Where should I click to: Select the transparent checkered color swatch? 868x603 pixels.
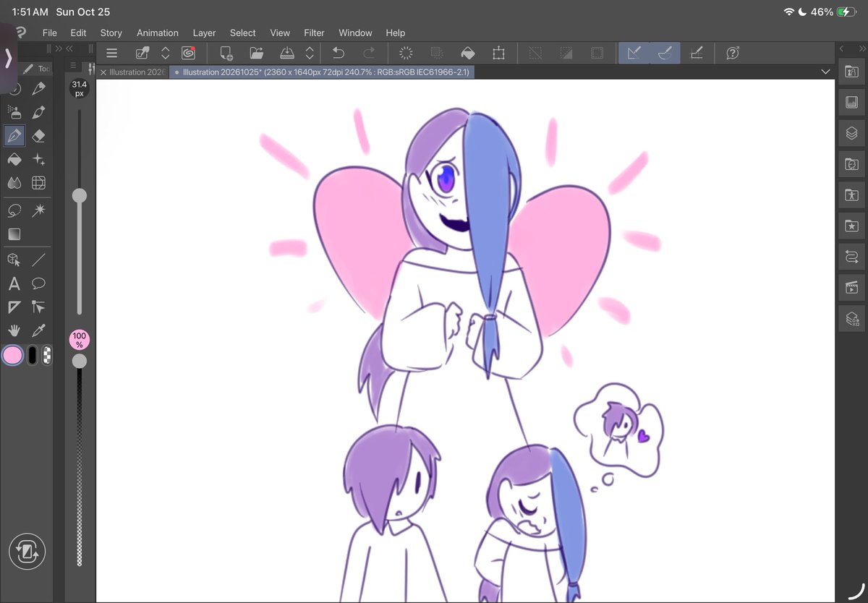[47, 355]
